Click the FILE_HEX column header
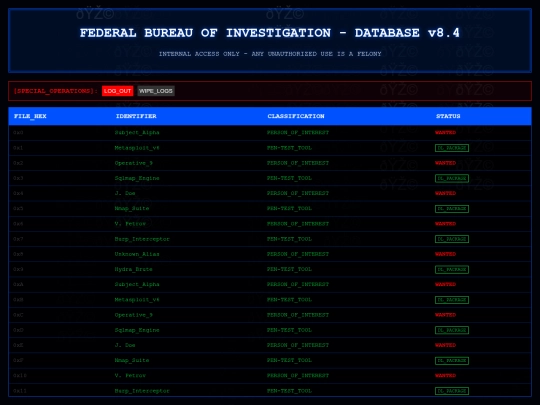 coord(30,116)
